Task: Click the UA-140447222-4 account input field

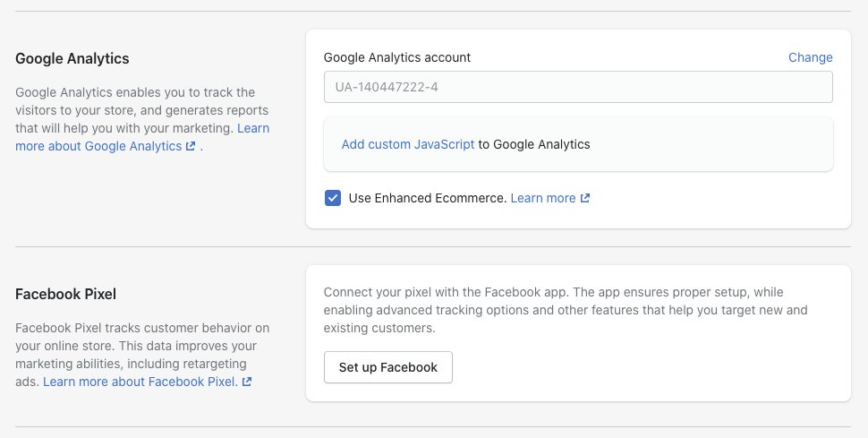Action: [577, 88]
